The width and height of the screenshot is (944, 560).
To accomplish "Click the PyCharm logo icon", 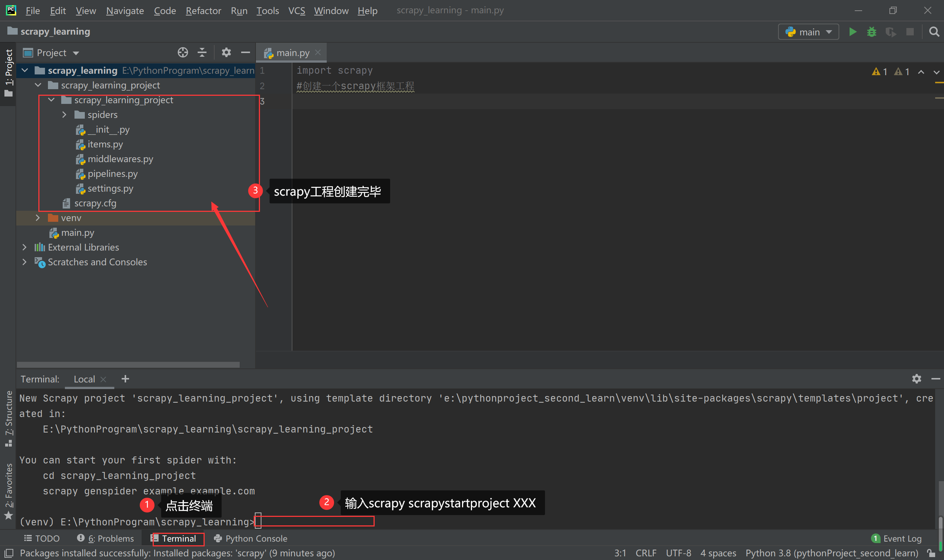I will point(11,10).
